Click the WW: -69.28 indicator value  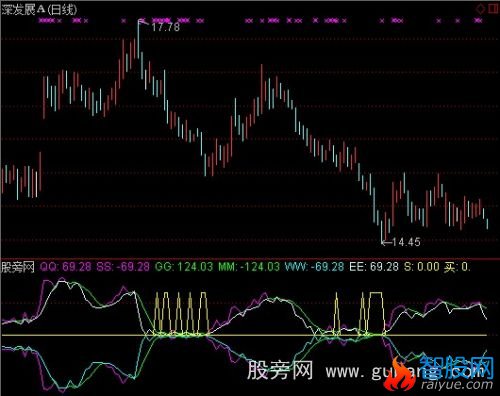tap(314, 267)
